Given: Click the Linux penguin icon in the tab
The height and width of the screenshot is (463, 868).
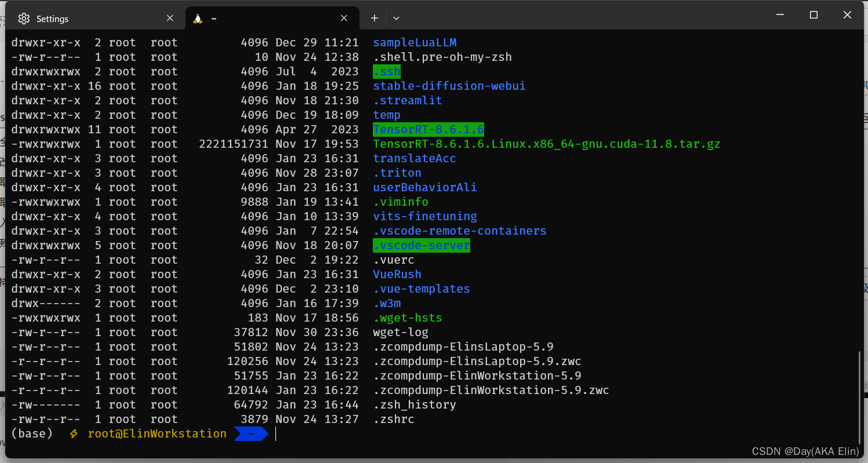Looking at the screenshot, I should tap(198, 19).
